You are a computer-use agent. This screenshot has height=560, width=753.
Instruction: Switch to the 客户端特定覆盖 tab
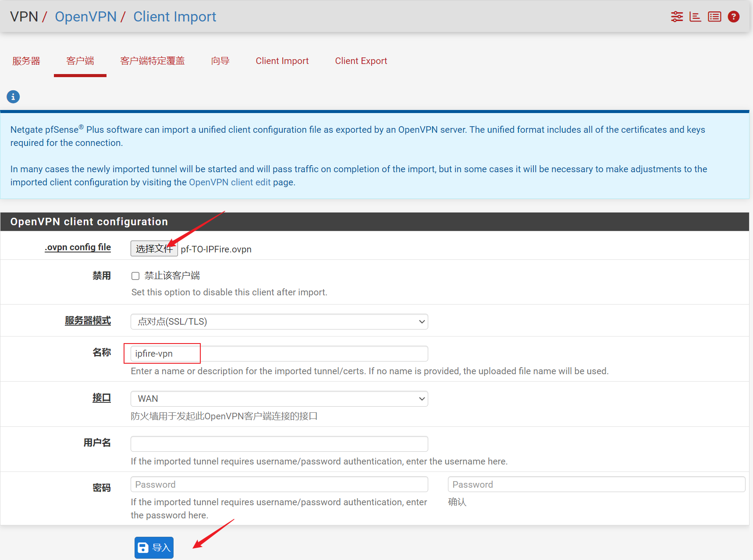153,61
